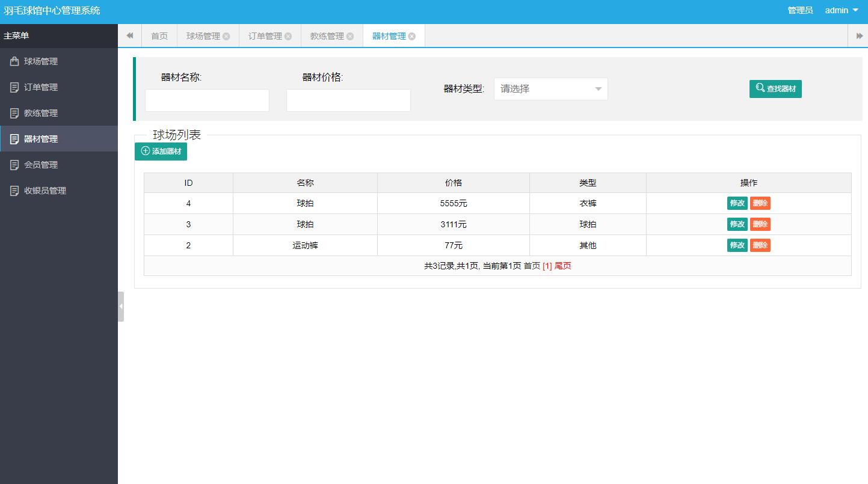Click 修改 for the 运动裤 row

736,245
